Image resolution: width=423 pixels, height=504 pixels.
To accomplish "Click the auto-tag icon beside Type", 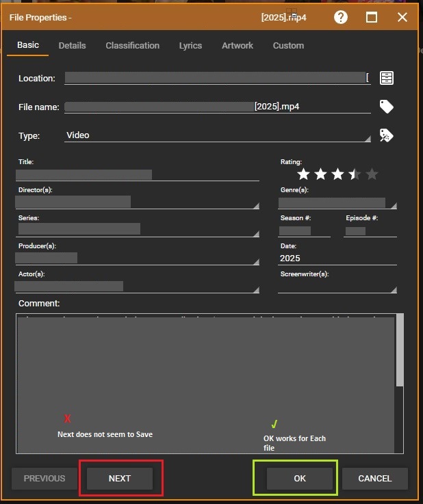I will (x=386, y=135).
